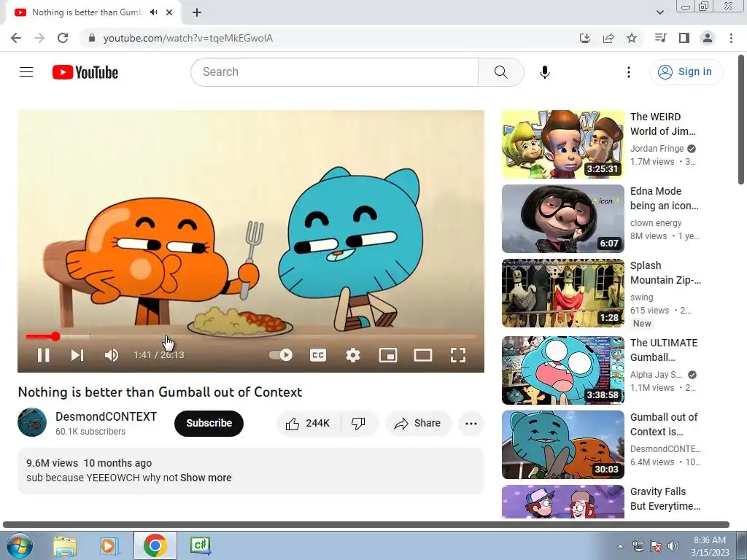This screenshot has height=560, width=747.
Task: Open the YouTube hamburger guide menu
Action: [26, 72]
